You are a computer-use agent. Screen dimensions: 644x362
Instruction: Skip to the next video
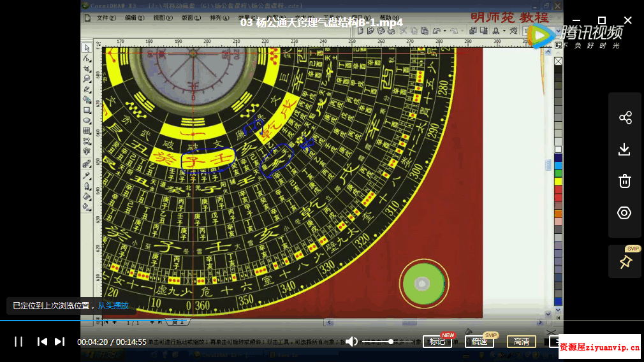[59, 342]
